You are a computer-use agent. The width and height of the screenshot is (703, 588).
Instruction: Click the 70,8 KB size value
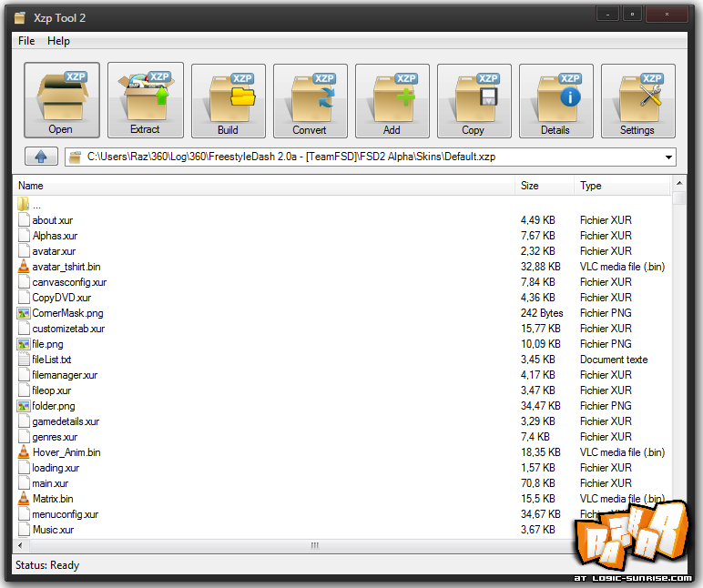[538, 483]
